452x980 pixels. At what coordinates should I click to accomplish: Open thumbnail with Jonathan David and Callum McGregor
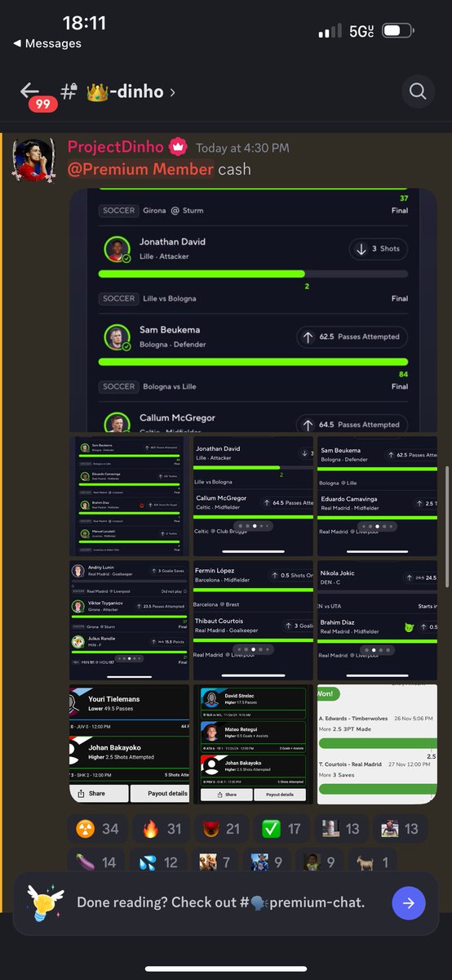(x=253, y=496)
